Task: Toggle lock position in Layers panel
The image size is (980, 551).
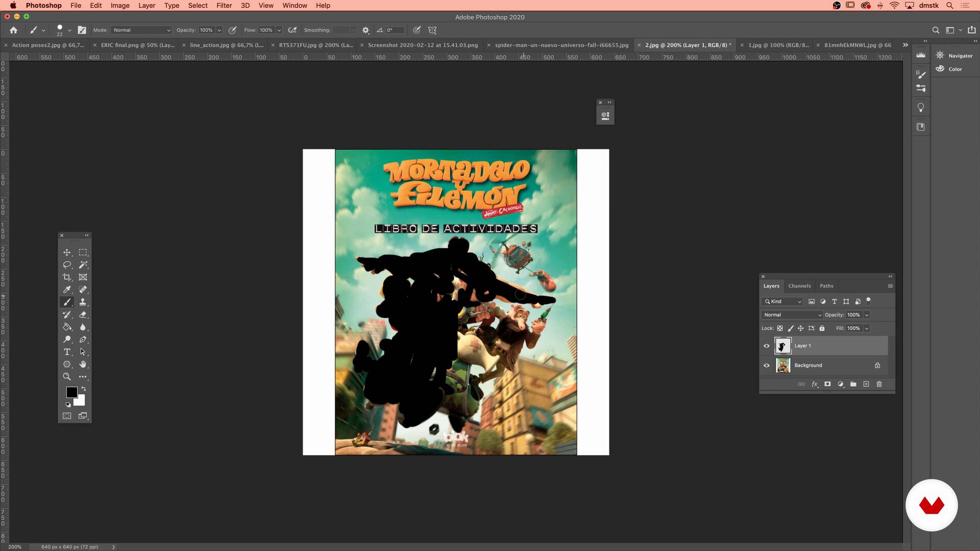Action: 801,329
